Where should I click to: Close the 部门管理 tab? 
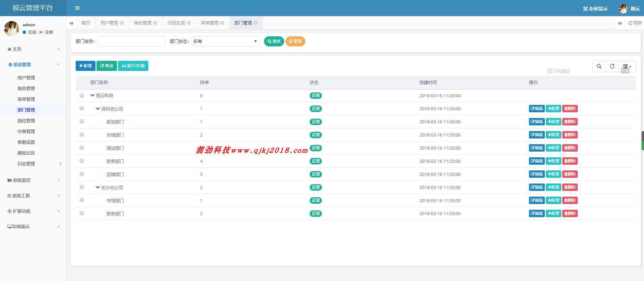[x=256, y=23]
